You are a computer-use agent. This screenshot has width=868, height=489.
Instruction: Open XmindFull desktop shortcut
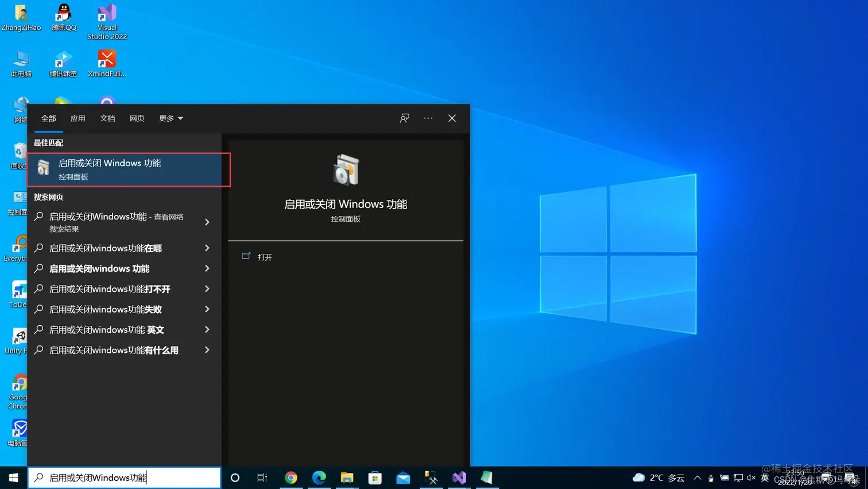pyautogui.click(x=107, y=64)
